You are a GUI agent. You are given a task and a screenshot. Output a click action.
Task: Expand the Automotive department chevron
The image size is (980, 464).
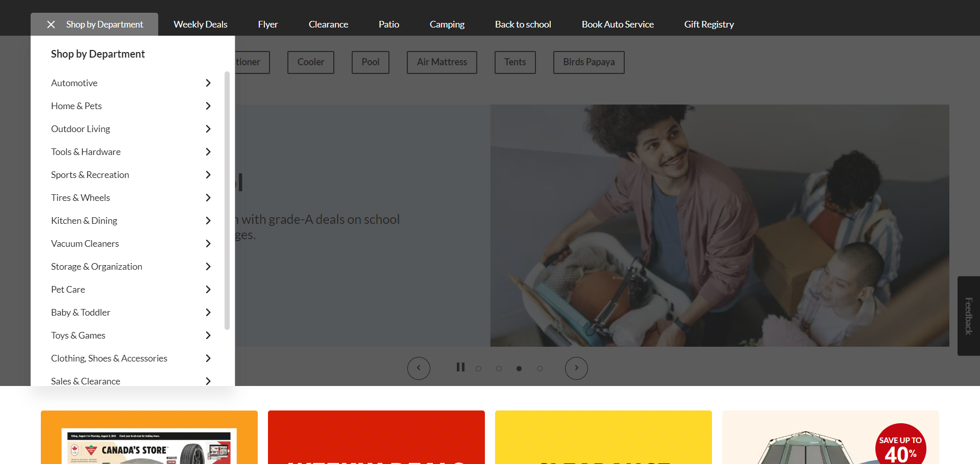tap(208, 83)
